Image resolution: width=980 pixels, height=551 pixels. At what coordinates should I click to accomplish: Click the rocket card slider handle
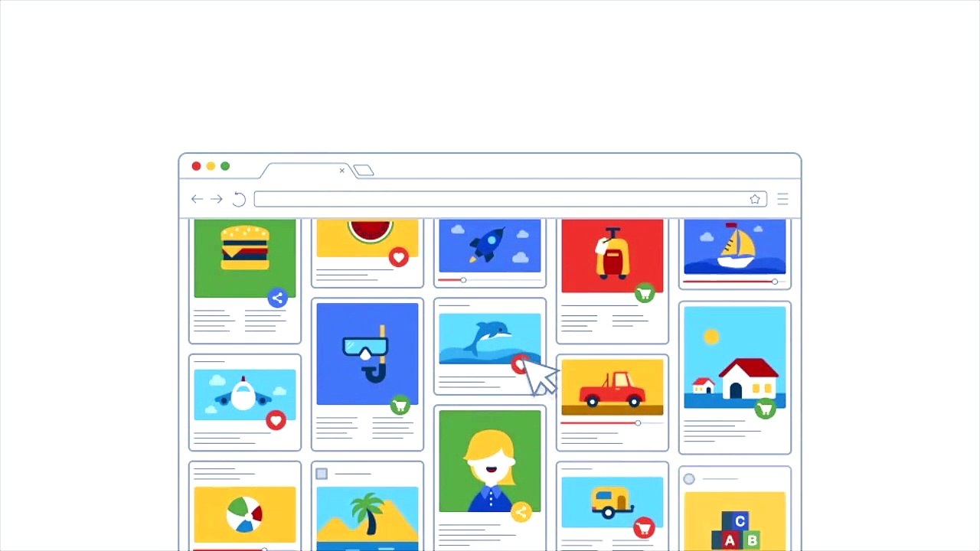pos(463,280)
